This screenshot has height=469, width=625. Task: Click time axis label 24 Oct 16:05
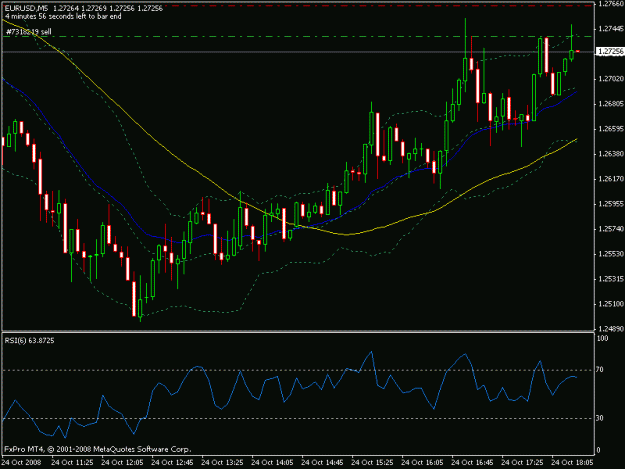pos(422,463)
